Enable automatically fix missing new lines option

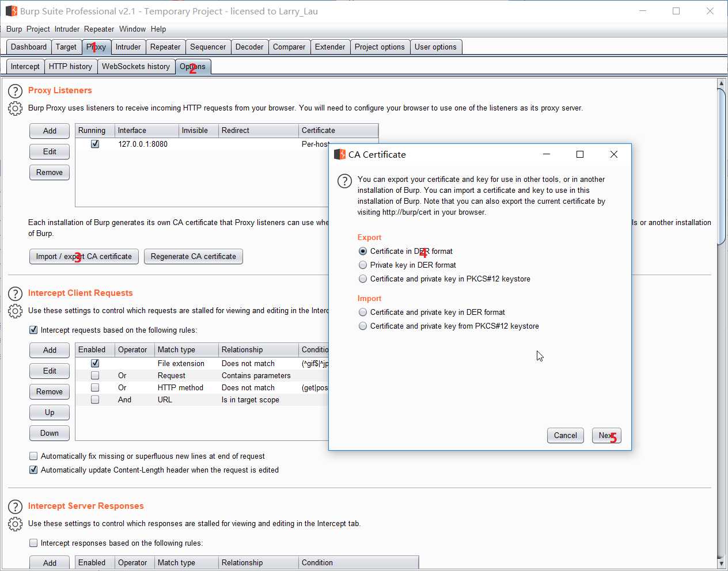33,456
